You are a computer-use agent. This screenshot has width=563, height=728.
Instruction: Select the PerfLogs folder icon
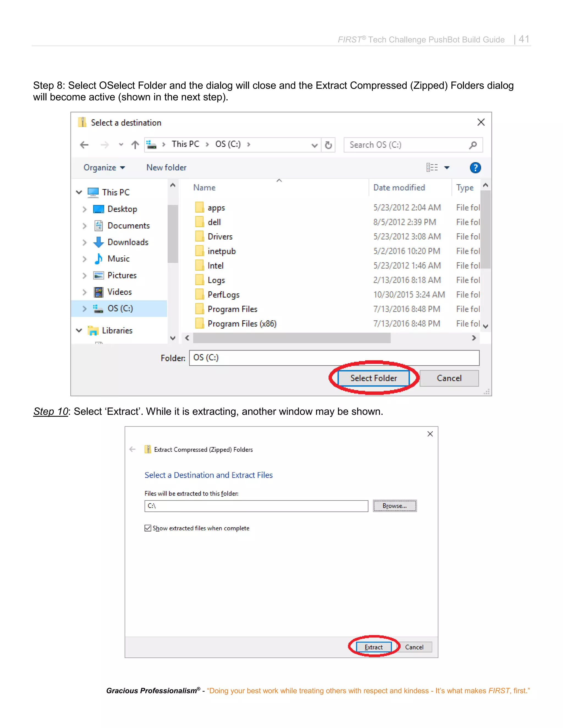[200, 294]
